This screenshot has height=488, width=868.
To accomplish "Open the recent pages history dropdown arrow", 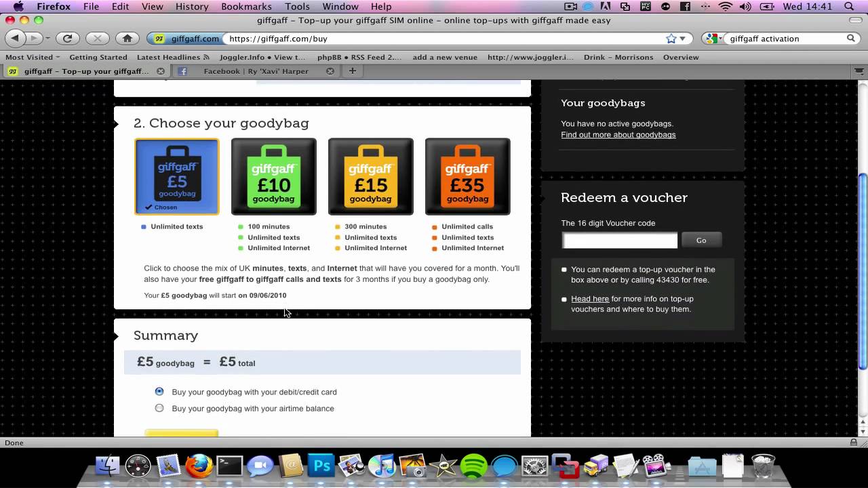I will click(x=47, y=38).
